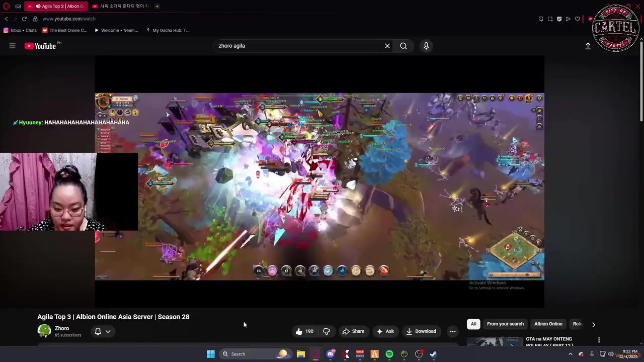
Task: Open Spotify from taskbar
Action: coord(389,354)
